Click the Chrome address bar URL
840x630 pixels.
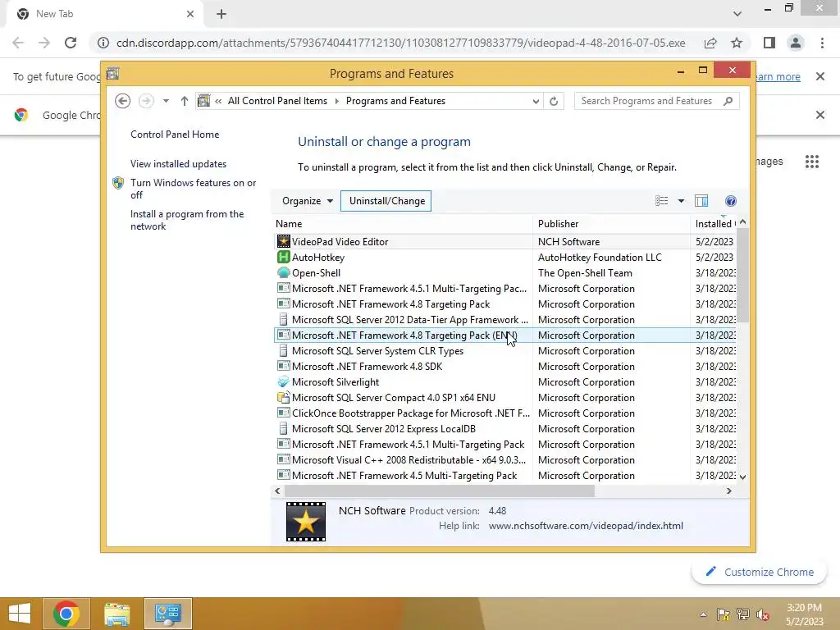point(400,43)
